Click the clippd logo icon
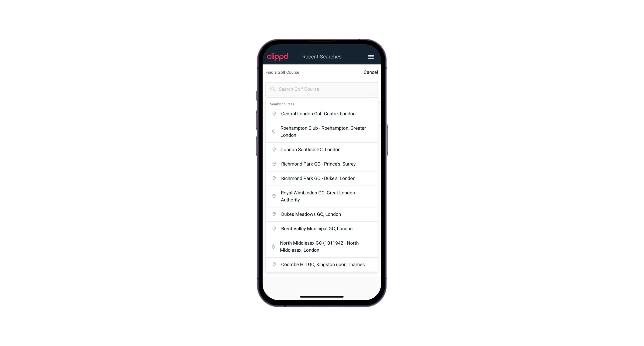 pos(278,57)
